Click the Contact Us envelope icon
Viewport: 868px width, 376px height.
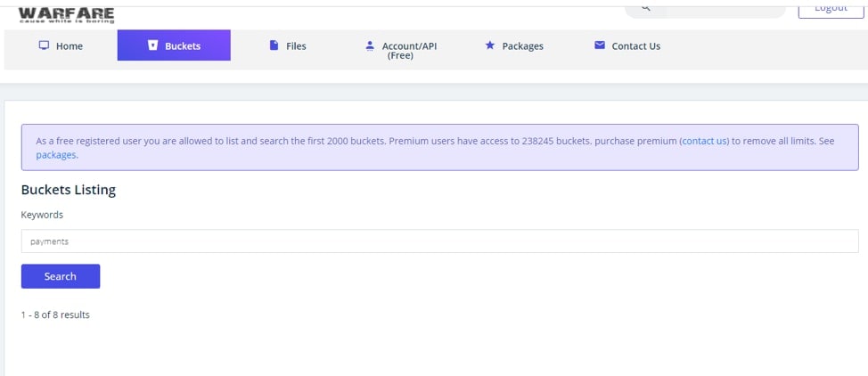tap(600, 45)
